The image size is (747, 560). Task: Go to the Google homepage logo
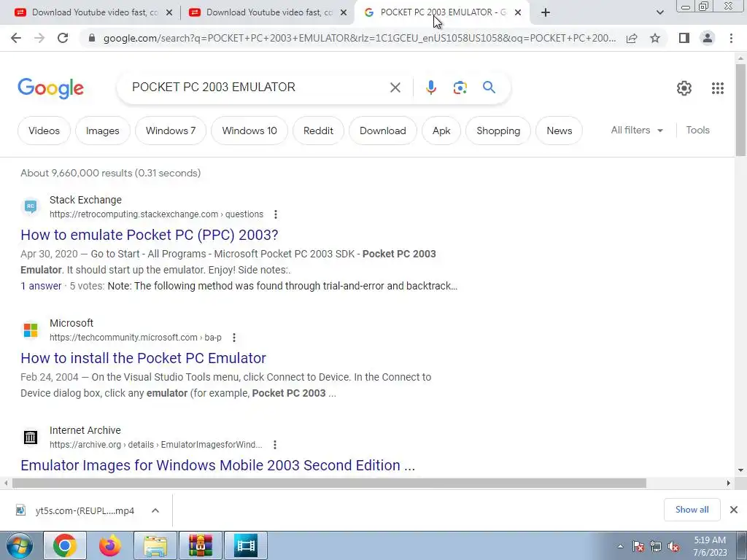tap(50, 88)
